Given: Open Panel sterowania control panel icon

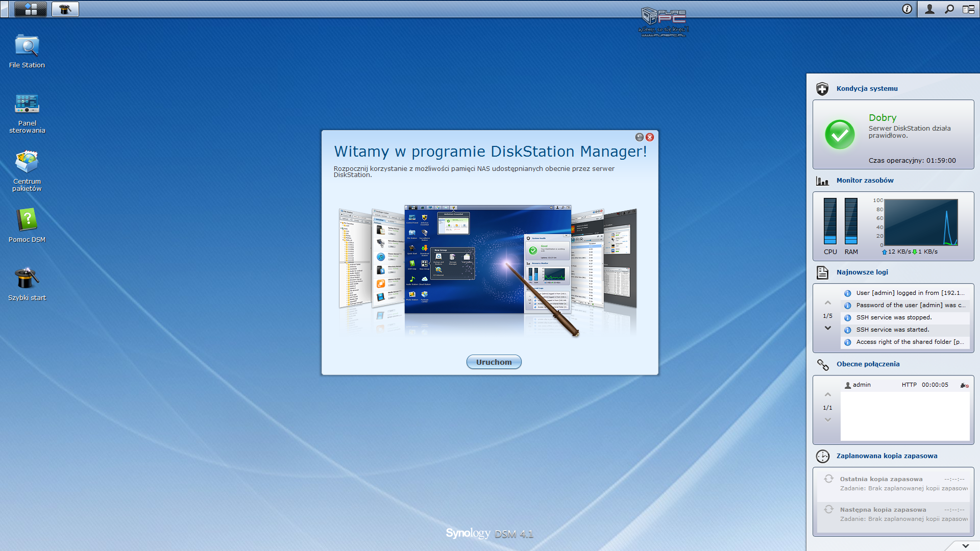Looking at the screenshot, I should pos(27,113).
